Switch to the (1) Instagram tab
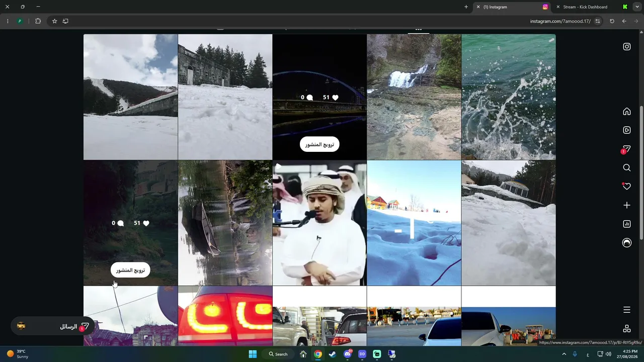644x362 pixels. pos(512,7)
